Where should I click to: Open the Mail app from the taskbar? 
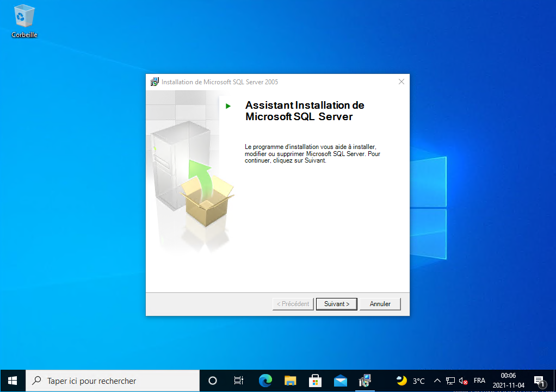pyautogui.click(x=341, y=381)
